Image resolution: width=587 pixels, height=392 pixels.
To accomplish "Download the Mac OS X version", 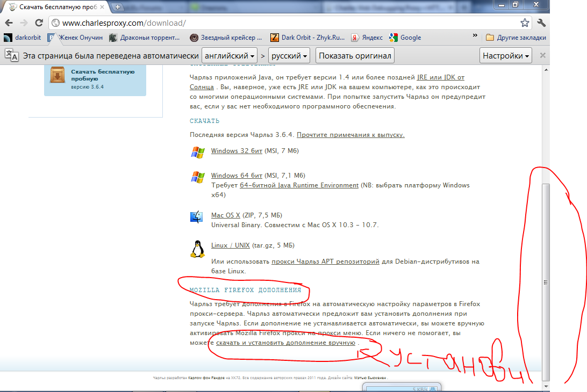I will pyautogui.click(x=225, y=215).
